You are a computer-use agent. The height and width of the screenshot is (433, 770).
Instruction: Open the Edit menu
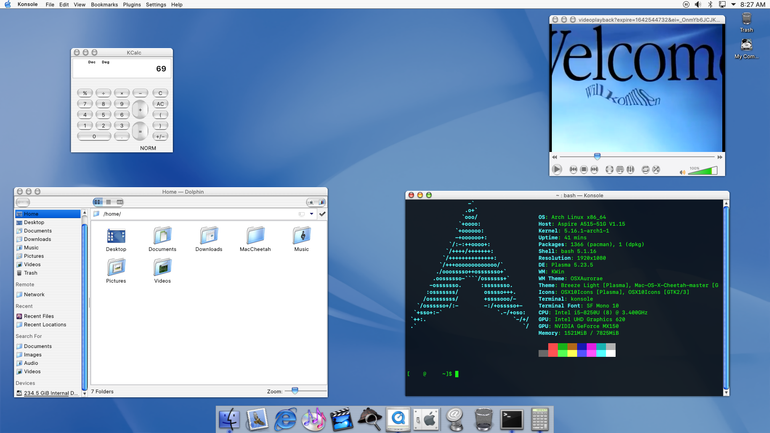coord(64,4)
